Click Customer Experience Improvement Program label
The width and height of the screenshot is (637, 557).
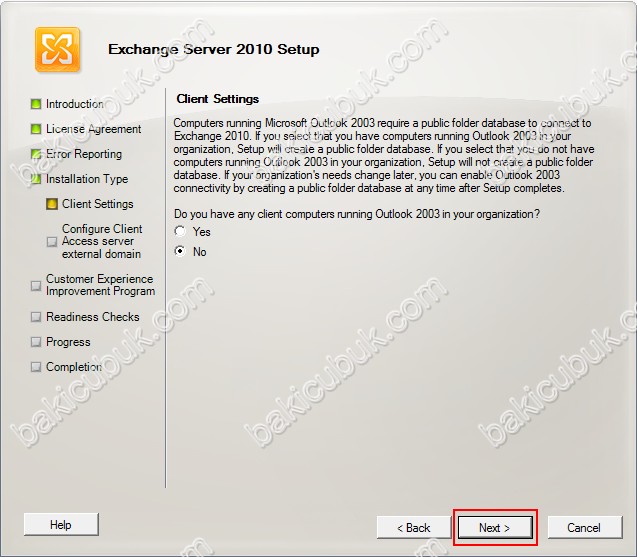pos(100,285)
